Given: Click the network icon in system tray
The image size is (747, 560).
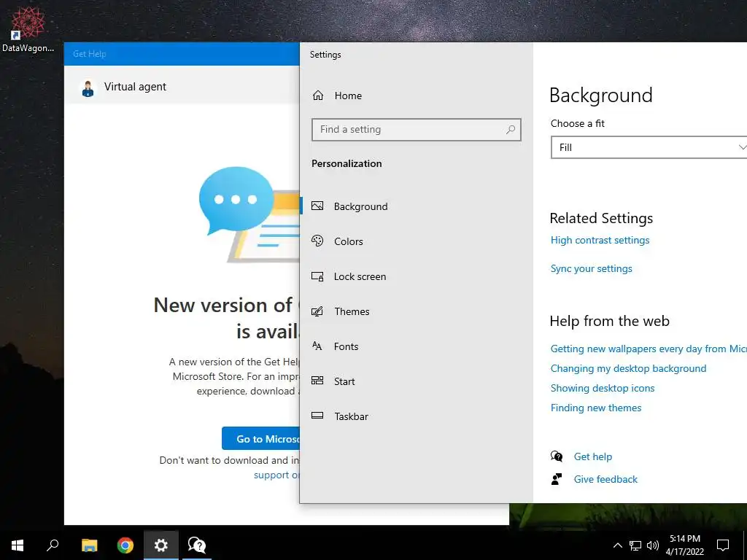Looking at the screenshot, I should (635, 545).
